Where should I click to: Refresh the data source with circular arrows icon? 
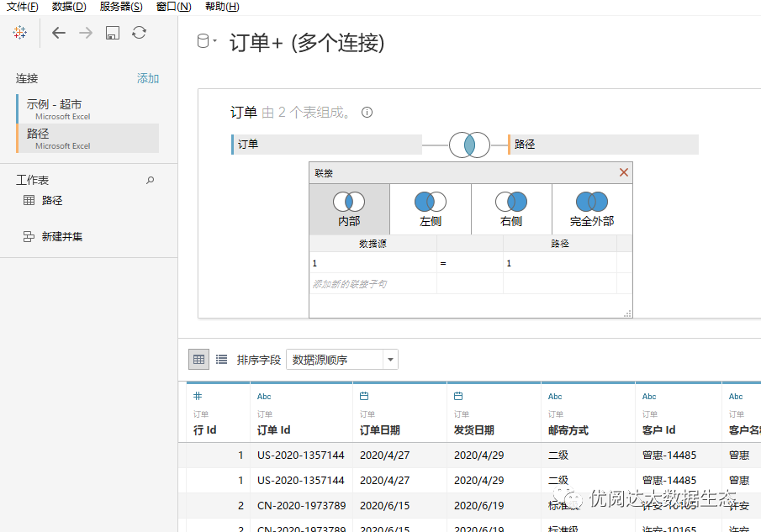coord(140,33)
